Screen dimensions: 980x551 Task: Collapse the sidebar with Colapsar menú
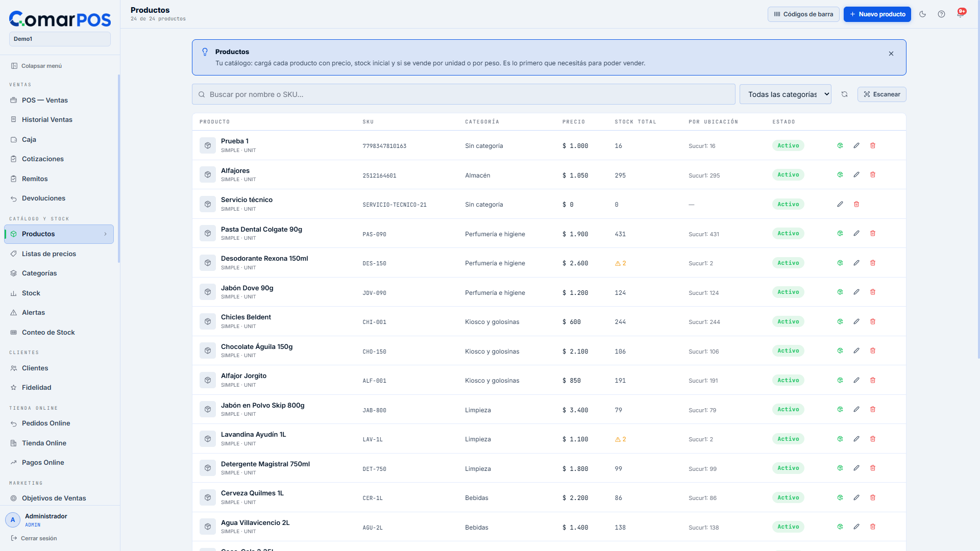tap(37, 66)
